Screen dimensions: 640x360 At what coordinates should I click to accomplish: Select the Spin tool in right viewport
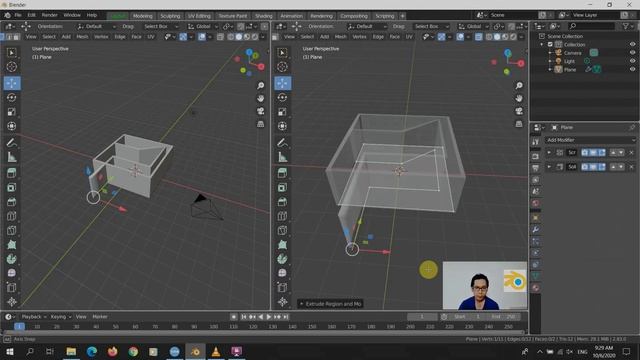[x=282, y=259]
